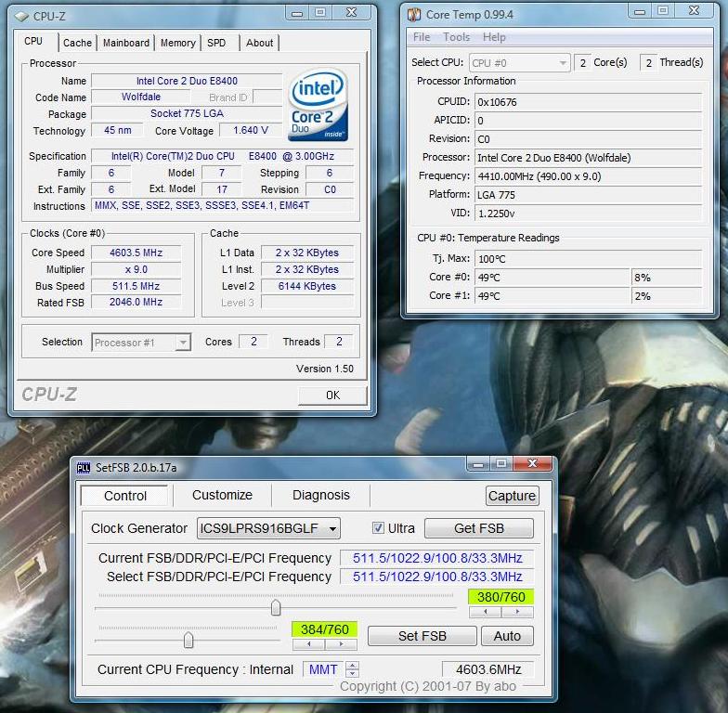The image size is (728, 713).
Task: Click the lower FSB slider thumb
Action: [x=188, y=641]
